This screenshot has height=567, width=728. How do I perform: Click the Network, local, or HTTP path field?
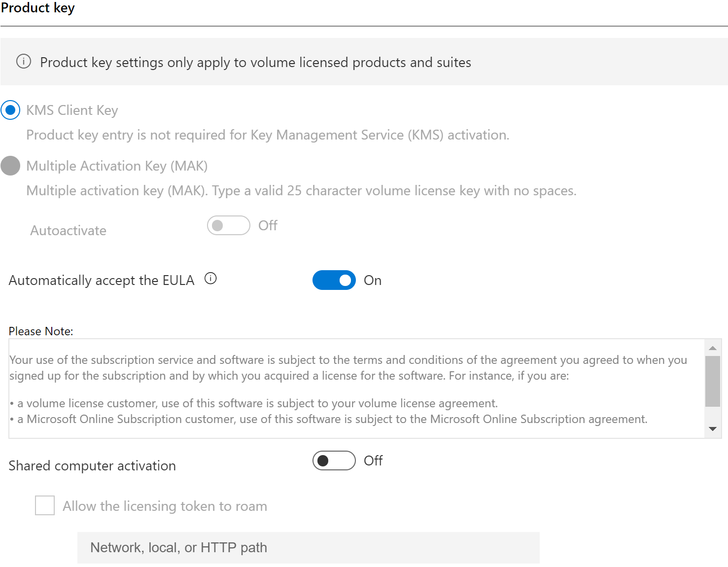tap(309, 547)
